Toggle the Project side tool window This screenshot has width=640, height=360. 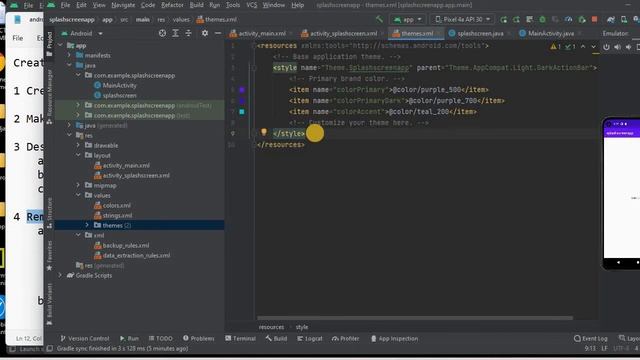coord(49,44)
